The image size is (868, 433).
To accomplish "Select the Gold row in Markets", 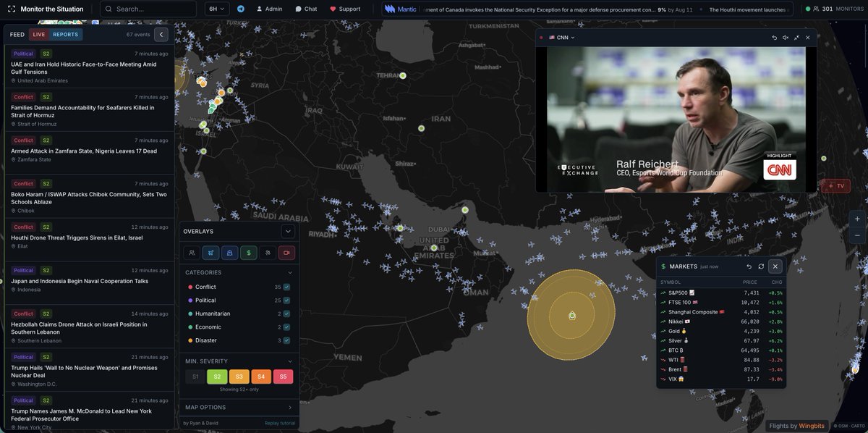I will tap(721, 331).
